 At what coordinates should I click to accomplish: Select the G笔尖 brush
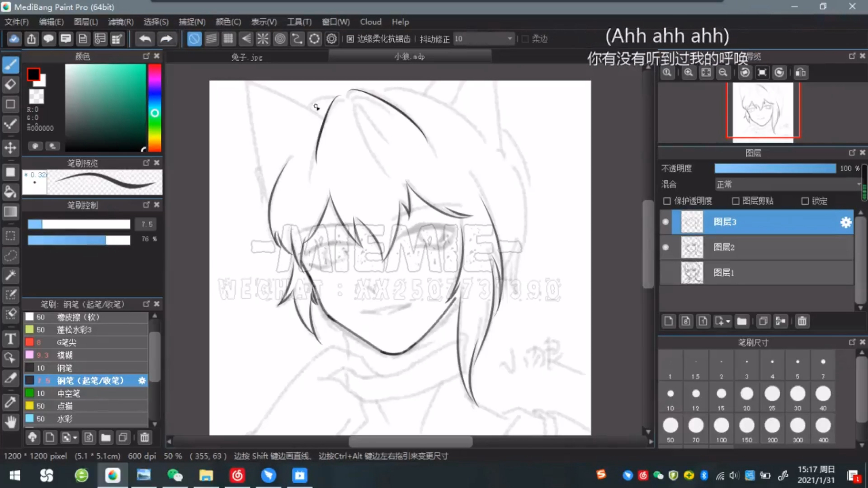(x=86, y=343)
